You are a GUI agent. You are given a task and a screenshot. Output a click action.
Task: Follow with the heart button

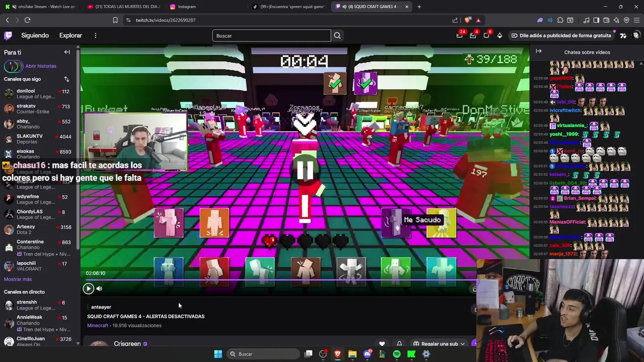click(382, 344)
